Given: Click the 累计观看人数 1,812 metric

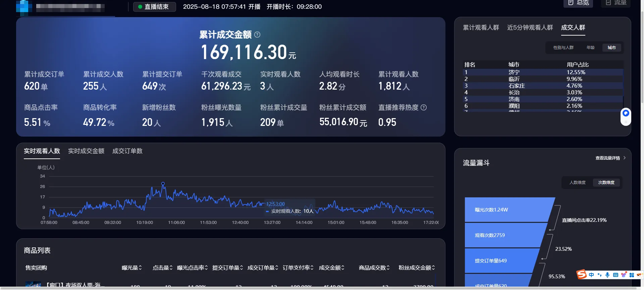Looking at the screenshot, I should (x=398, y=81).
